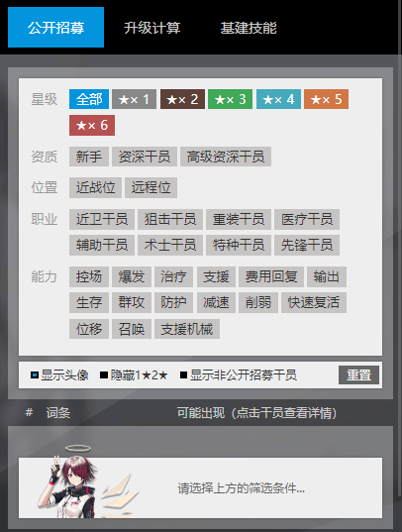Click the 全部 star level button
This screenshot has height=532, width=402.
89,99
